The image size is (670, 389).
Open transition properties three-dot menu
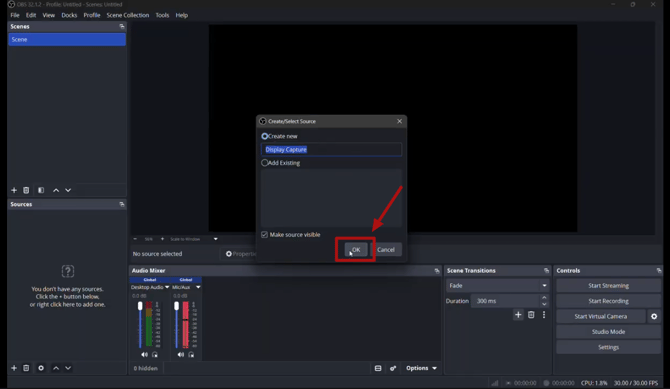(x=544, y=315)
